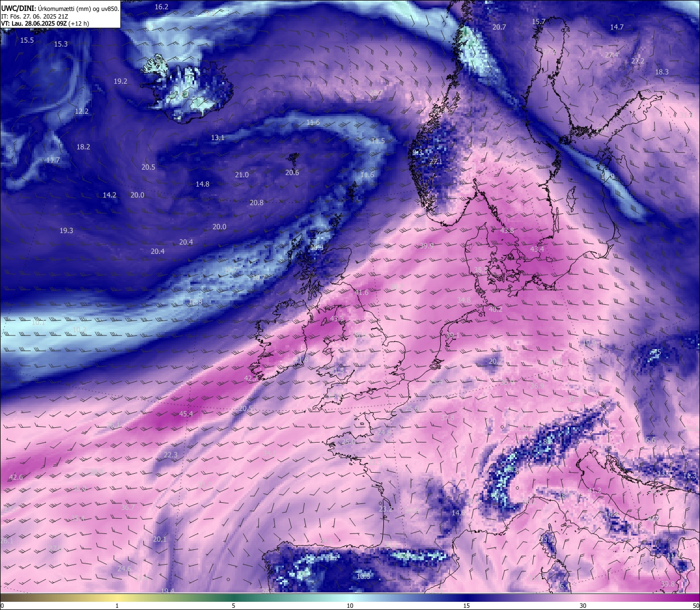Click the 15 tick on the color scale
Image resolution: width=700 pixels, height=610 pixels.
(466, 606)
